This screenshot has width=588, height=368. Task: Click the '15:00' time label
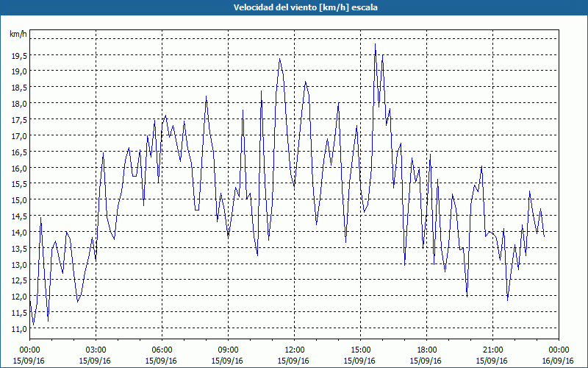pos(360,350)
